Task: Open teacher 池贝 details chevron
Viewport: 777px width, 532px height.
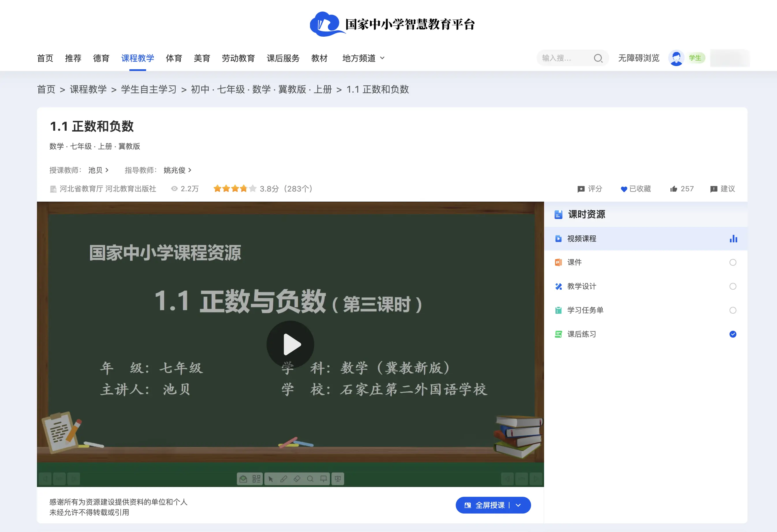Action: 107,170
